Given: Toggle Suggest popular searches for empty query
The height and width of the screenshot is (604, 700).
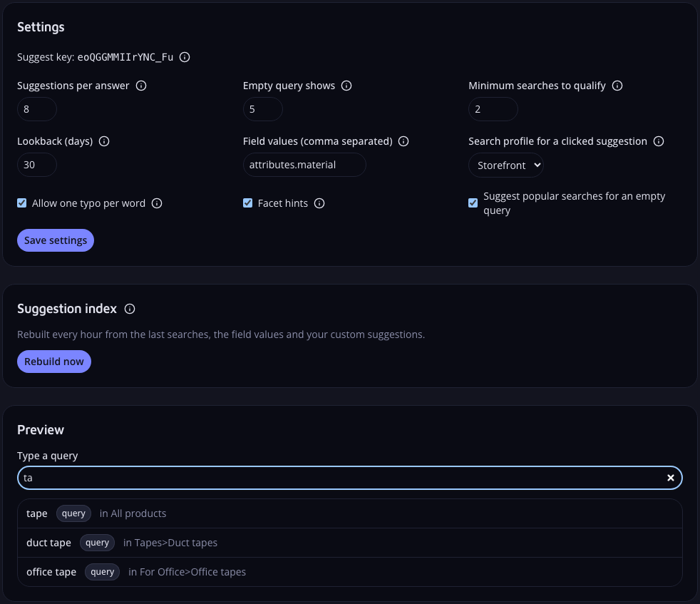Looking at the screenshot, I should pyautogui.click(x=473, y=203).
